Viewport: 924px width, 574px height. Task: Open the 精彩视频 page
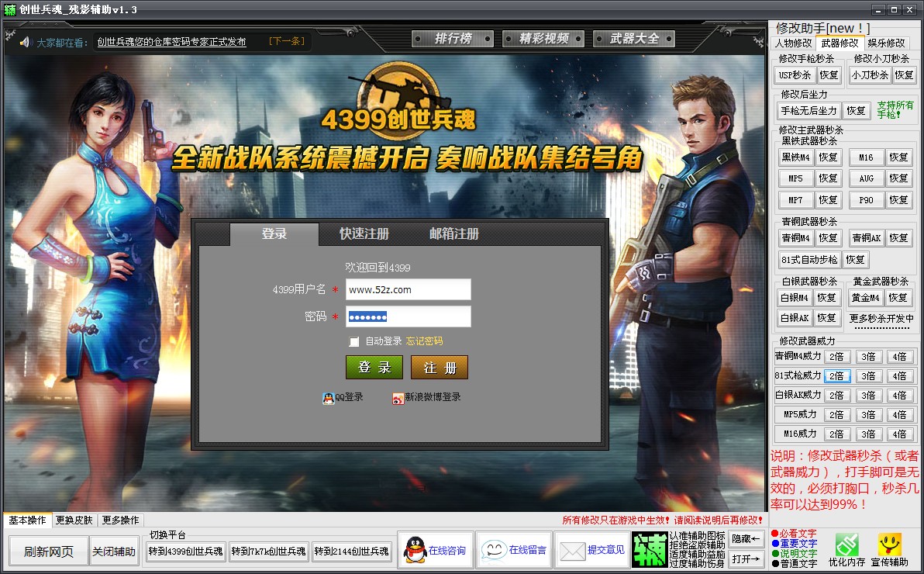[x=543, y=39]
